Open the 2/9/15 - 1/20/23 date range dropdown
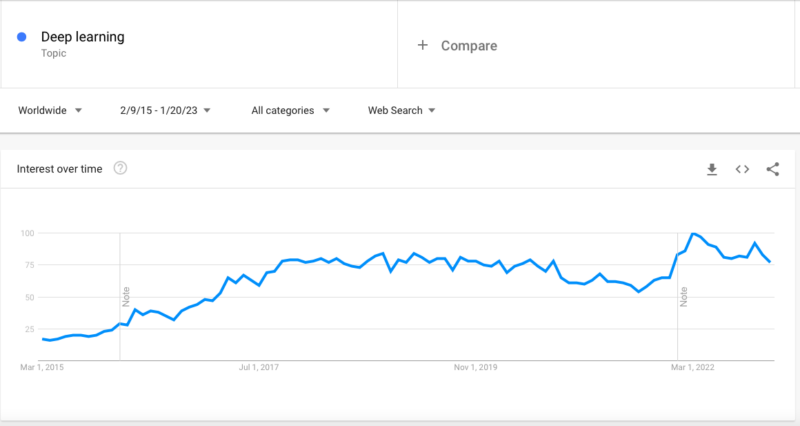Screen dimensions: 800x426 (x=164, y=110)
